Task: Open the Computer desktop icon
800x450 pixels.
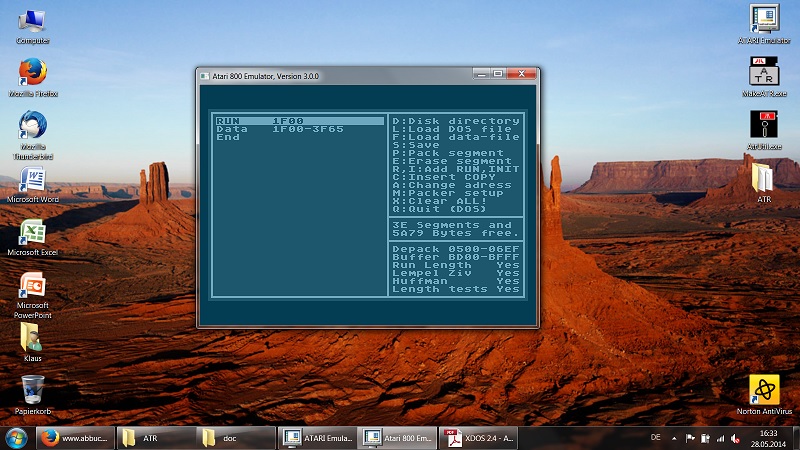Action: point(32,27)
